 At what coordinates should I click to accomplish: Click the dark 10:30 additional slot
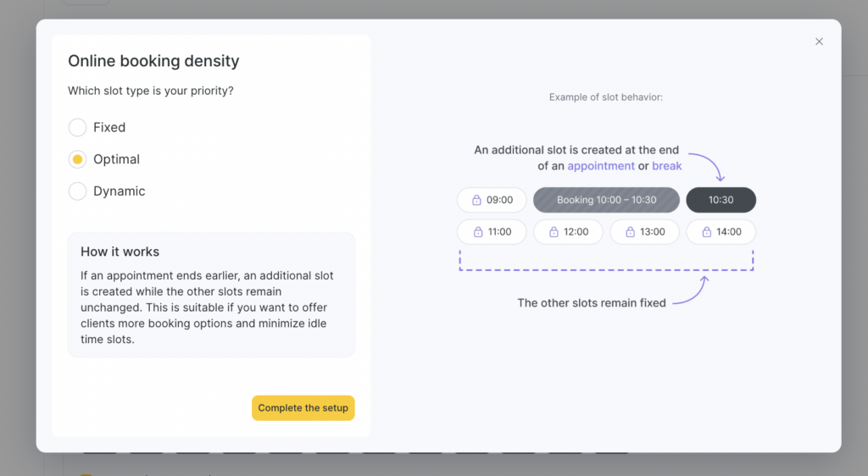[721, 201]
